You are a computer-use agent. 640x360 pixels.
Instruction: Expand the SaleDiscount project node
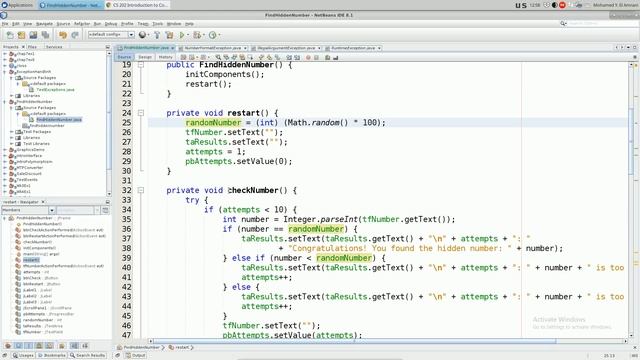point(5,173)
